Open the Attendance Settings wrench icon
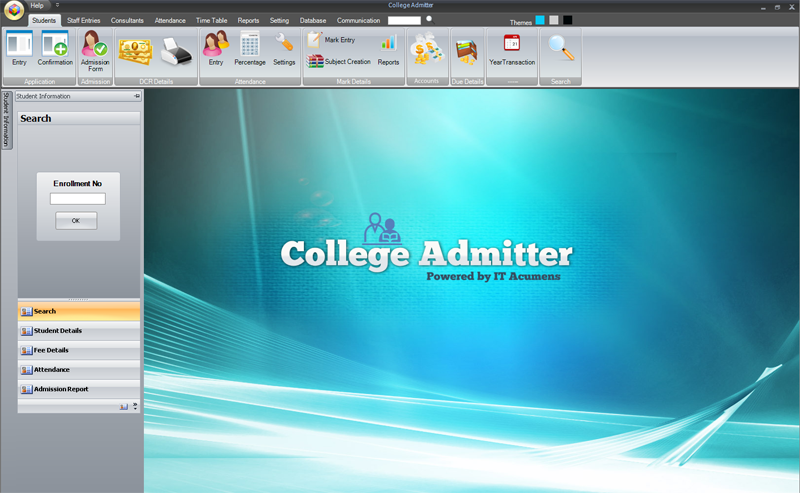The image size is (800, 493). (x=284, y=42)
